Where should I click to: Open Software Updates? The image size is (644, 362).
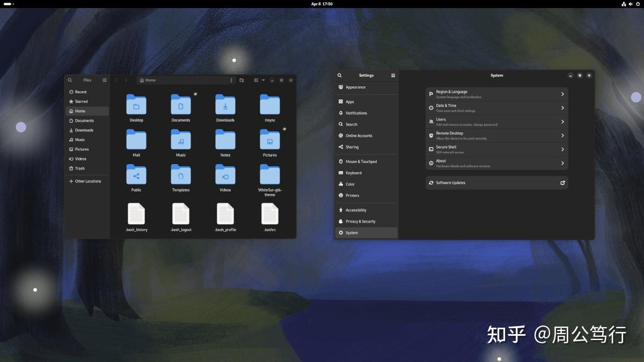[x=496, y=182]
